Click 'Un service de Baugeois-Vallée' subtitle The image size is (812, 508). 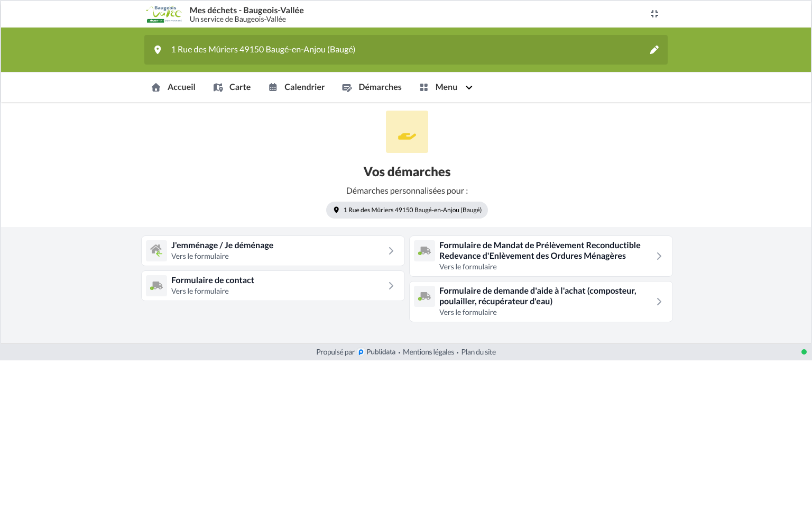(238, 20)
